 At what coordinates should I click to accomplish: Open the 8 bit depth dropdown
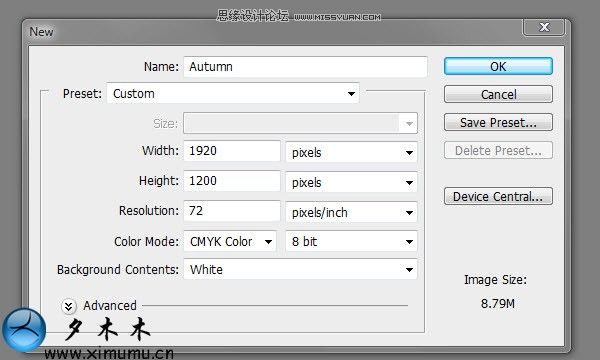pyautogui.click(x=351, y=241)
